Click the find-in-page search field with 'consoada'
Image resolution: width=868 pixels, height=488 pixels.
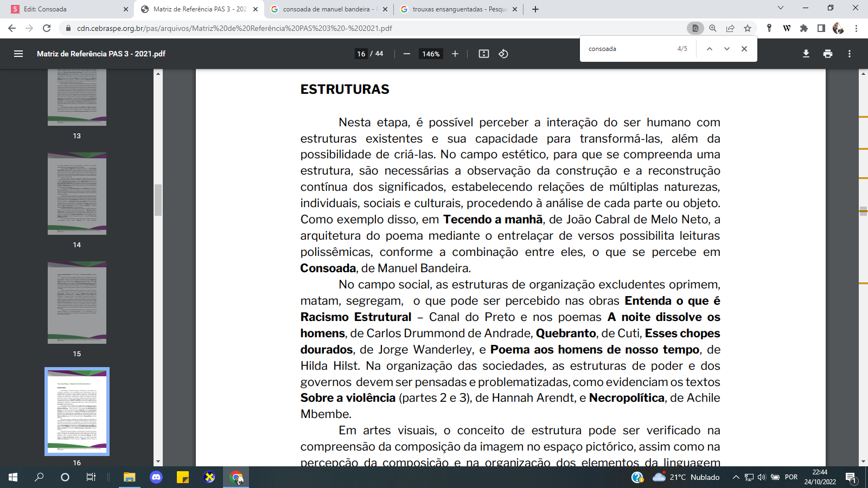coord(629,49)
